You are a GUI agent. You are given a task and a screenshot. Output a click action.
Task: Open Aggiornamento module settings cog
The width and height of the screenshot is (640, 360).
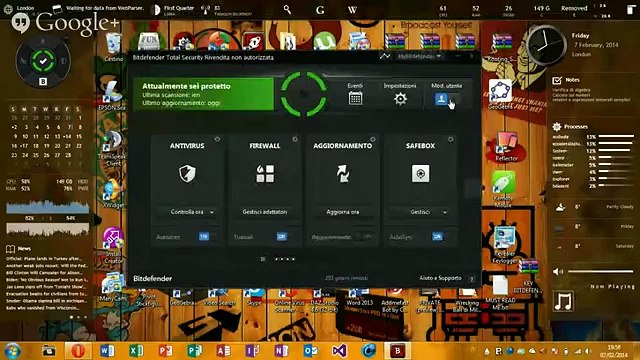pos(373,140)
